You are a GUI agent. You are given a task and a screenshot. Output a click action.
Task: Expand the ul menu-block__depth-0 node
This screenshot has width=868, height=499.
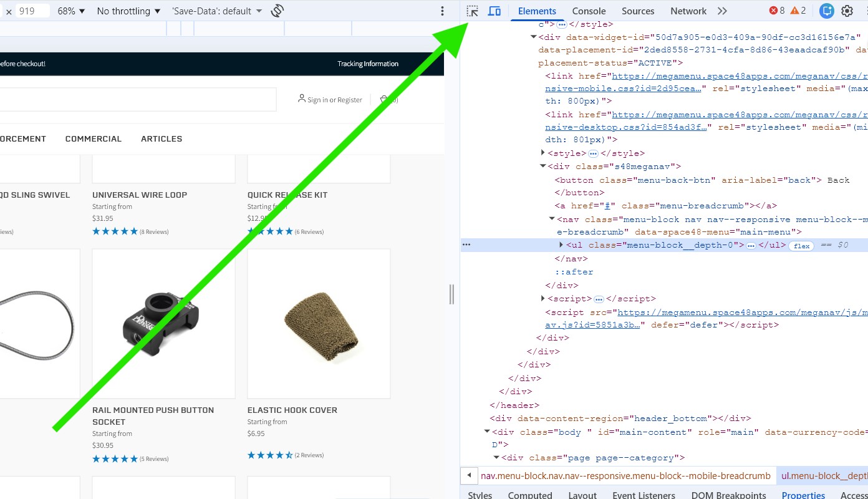(561, 245)
